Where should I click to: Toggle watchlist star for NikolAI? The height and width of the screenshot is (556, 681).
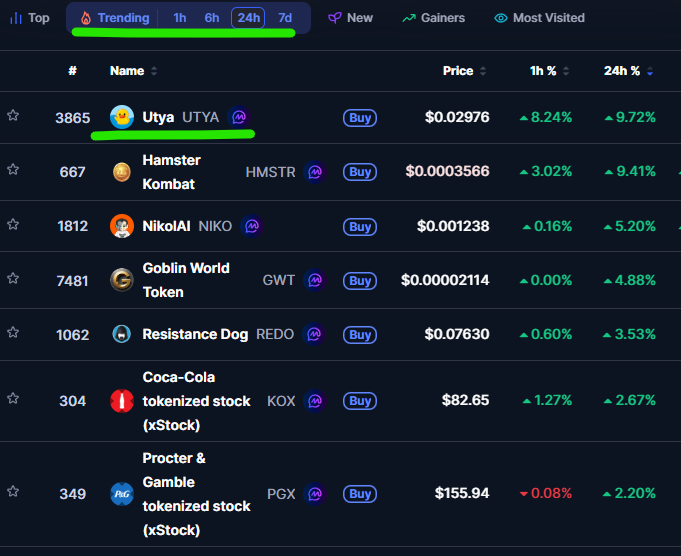(13, 225)
